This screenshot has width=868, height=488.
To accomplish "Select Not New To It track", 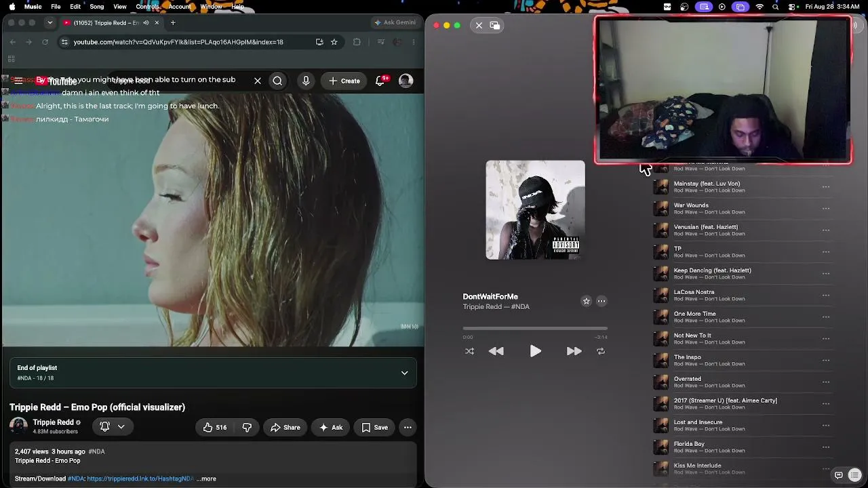I will 743,339.
